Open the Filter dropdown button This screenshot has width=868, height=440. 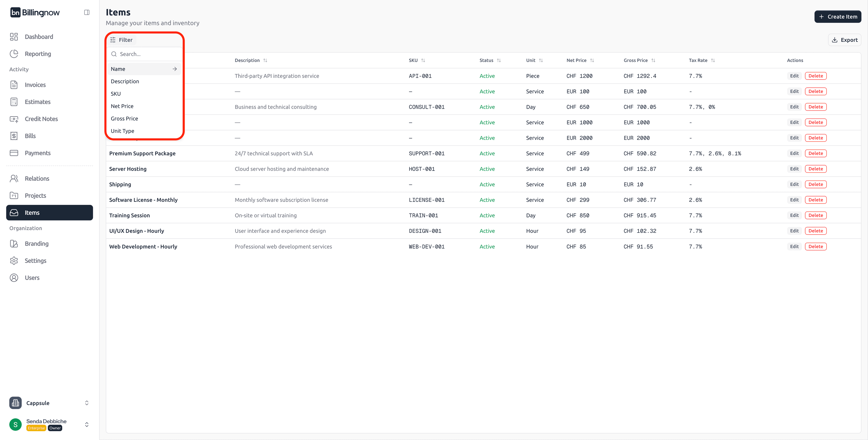(x=121, y=40)
